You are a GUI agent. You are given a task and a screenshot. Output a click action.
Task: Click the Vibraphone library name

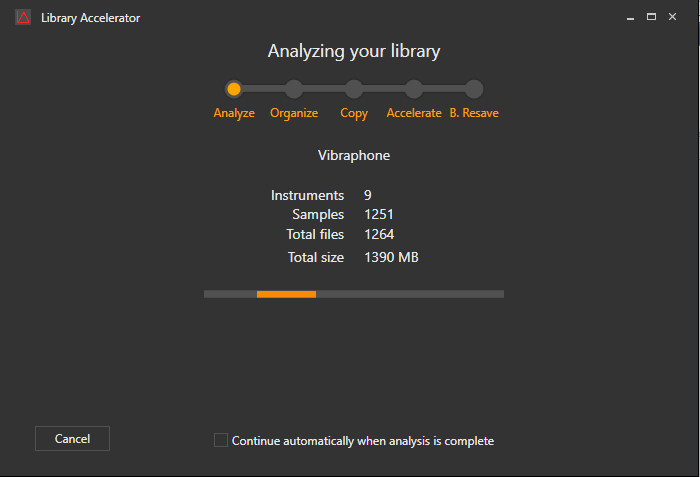tap(354, 155)
